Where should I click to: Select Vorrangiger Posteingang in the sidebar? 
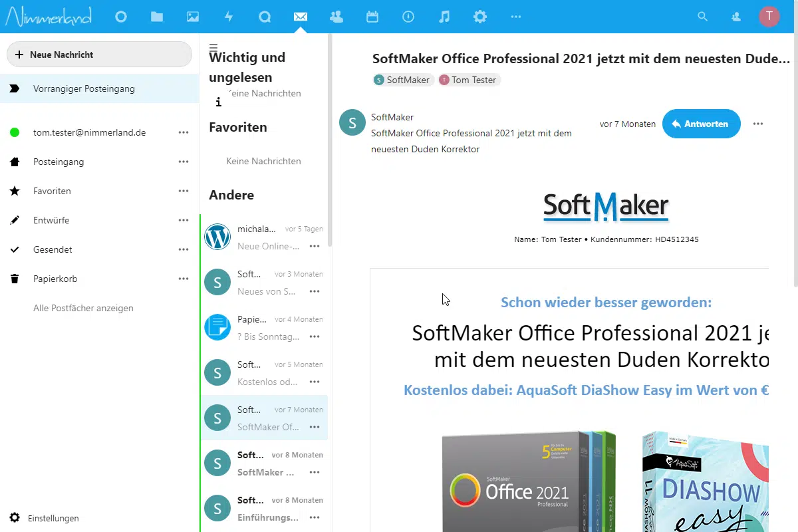tap(100, 88)
